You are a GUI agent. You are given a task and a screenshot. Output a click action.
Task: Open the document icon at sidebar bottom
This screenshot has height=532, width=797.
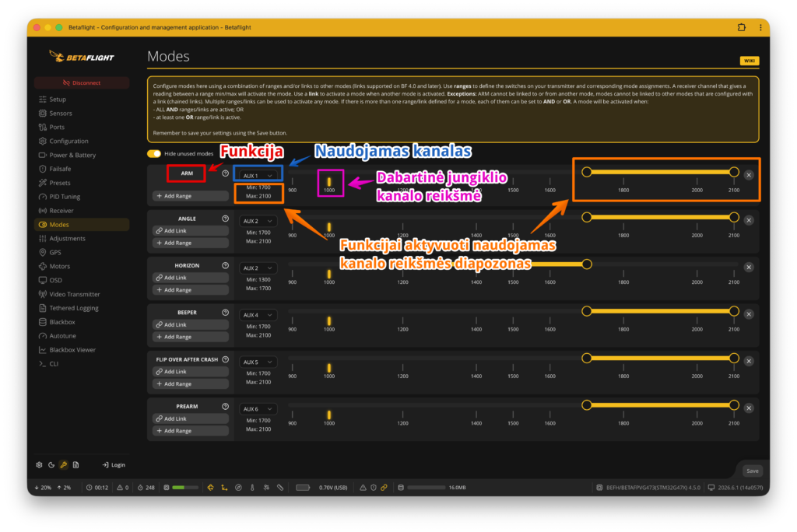coord(75,464)
